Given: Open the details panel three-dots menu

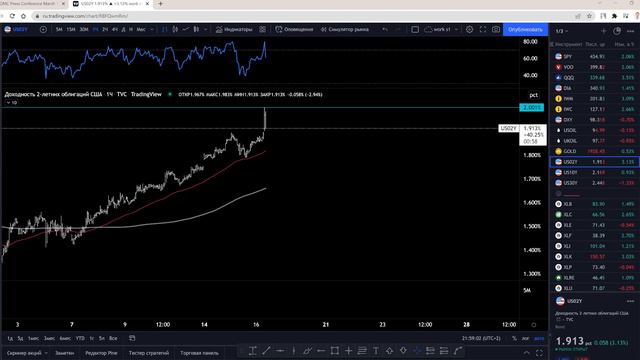Looking at the screenshot, I should tap(631, 301).
